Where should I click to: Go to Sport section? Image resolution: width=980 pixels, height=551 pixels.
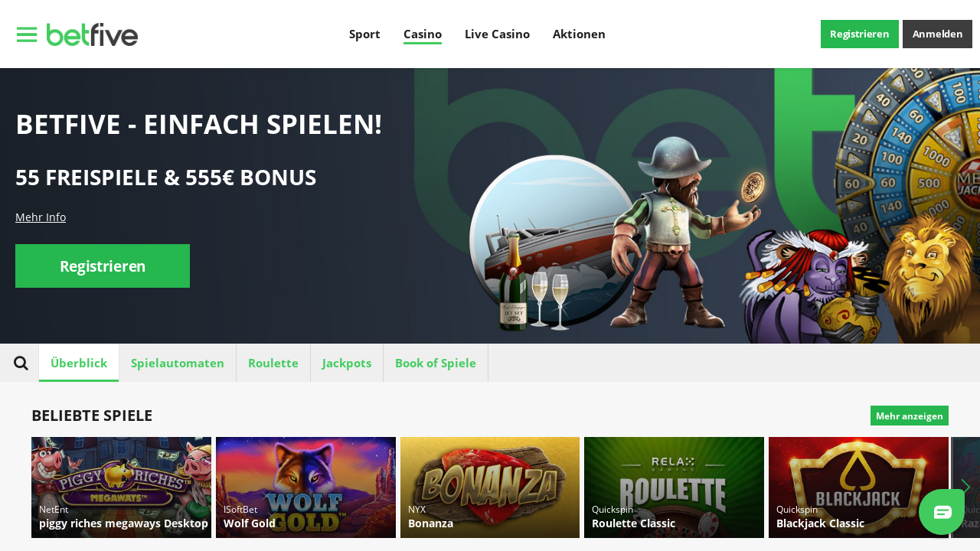pyautogui.click(x=364, y=34)
